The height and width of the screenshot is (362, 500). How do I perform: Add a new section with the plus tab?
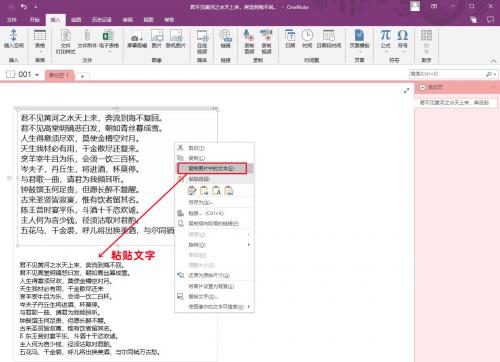click(82, 76)
